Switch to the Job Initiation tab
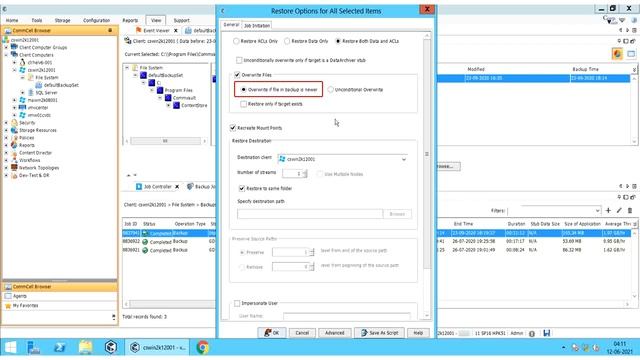This screenshot has width=640, height=360. (256, 26)
